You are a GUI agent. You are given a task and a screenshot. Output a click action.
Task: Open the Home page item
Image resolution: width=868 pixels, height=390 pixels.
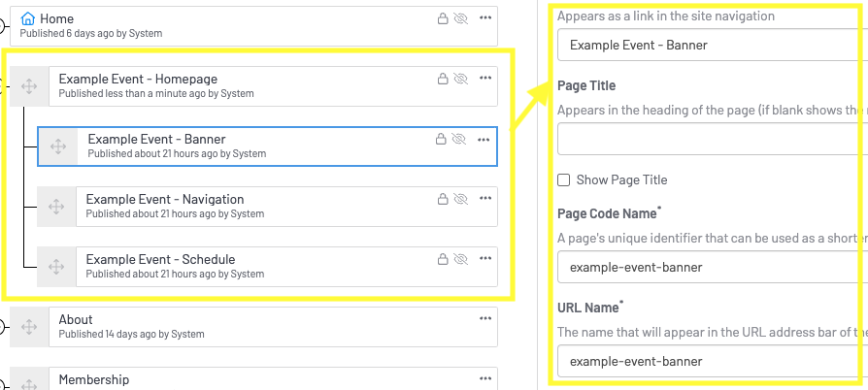[194, 25]
